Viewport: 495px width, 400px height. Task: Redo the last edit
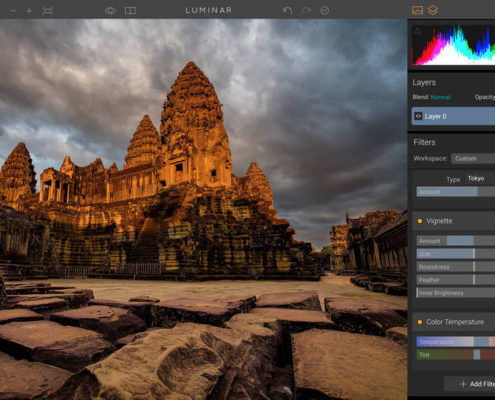[x=306, y=11]
